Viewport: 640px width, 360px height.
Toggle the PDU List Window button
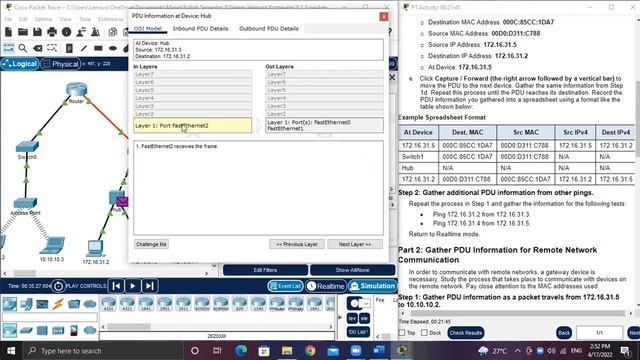[358, 332]
